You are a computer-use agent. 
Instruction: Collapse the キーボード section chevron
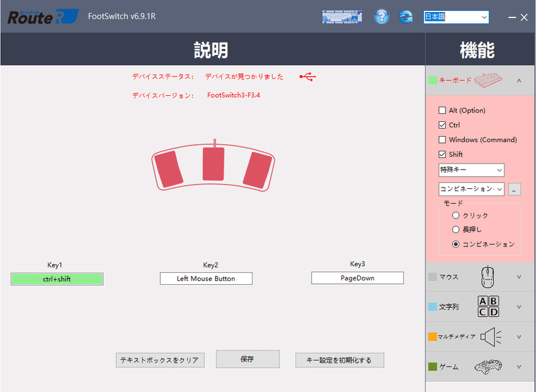[519, 80]
